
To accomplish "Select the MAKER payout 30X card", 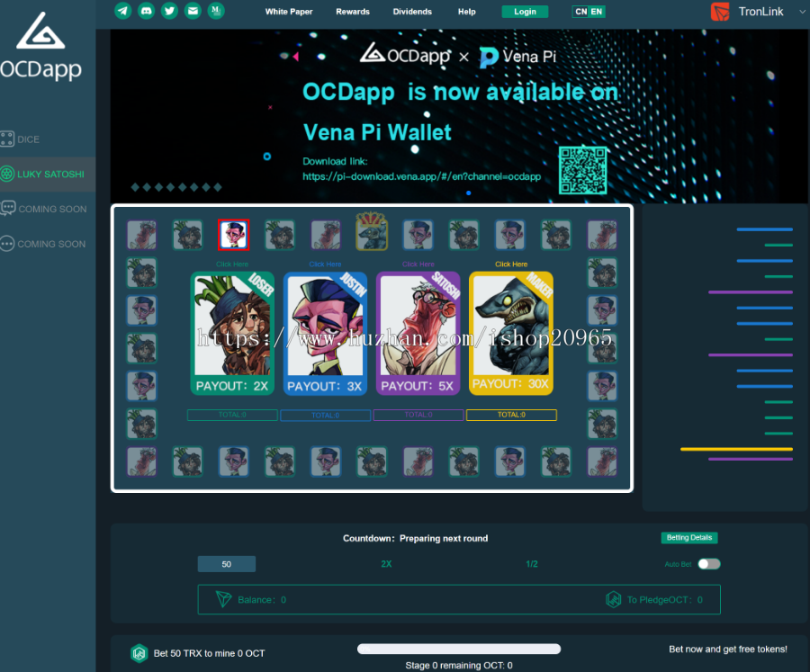I will (511, 333).
